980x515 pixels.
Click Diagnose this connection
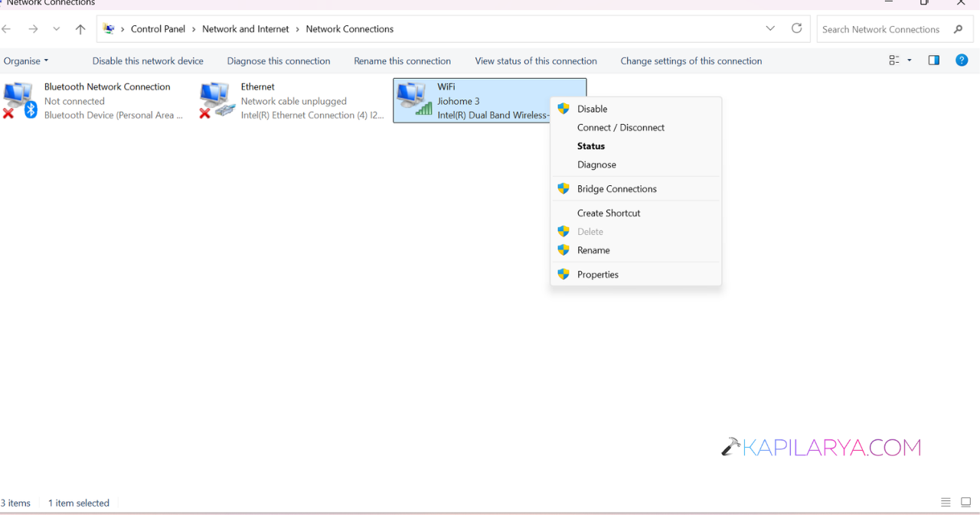(279, 61)
